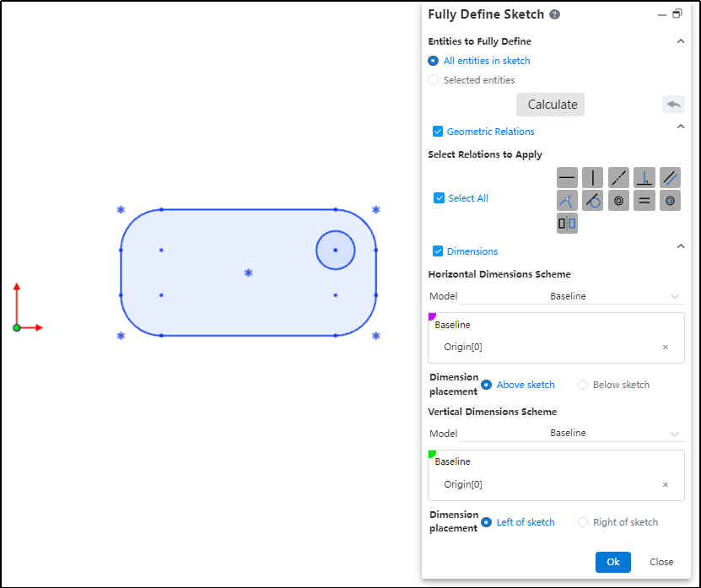Image resolution: width=701 pixels, height=588 pixels.
Task: Click the undo arrow beside Calculate
Action: [672, 105]
